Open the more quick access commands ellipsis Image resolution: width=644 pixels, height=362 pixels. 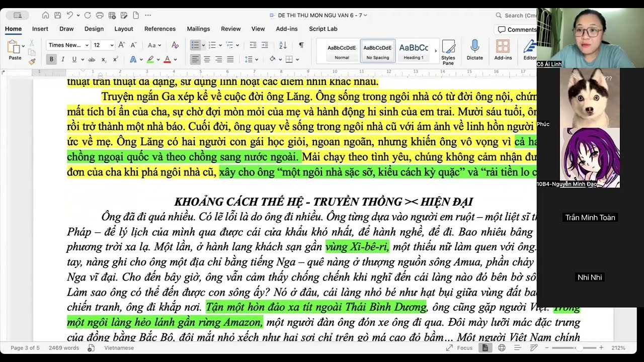pos(148,15)
